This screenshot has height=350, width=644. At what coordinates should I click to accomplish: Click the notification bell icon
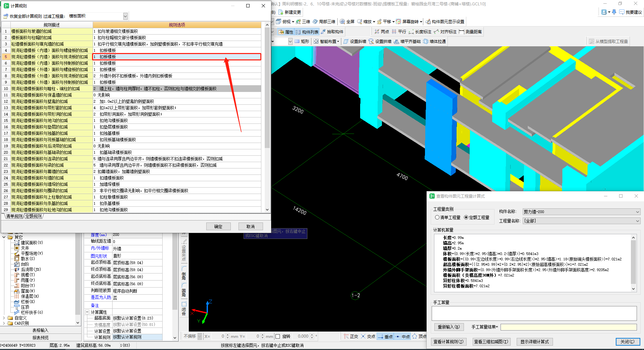click(x=614, y=12)
